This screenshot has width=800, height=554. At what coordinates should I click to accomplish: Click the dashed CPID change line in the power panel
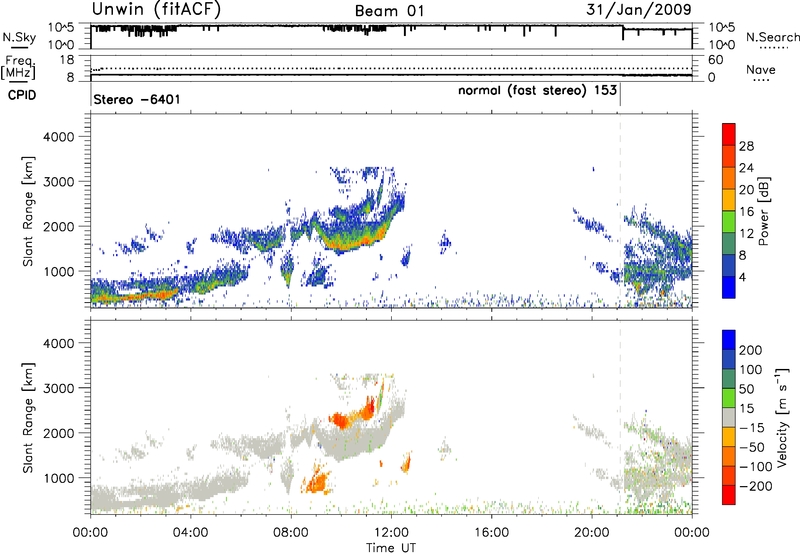(620, 210)
